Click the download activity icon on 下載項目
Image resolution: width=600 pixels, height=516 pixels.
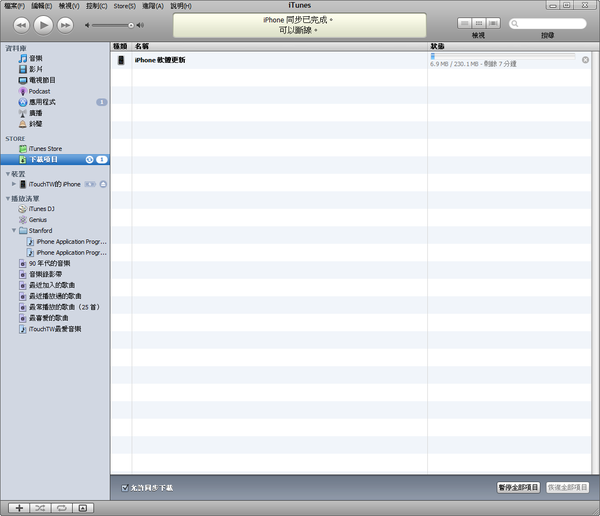point(90,160)
